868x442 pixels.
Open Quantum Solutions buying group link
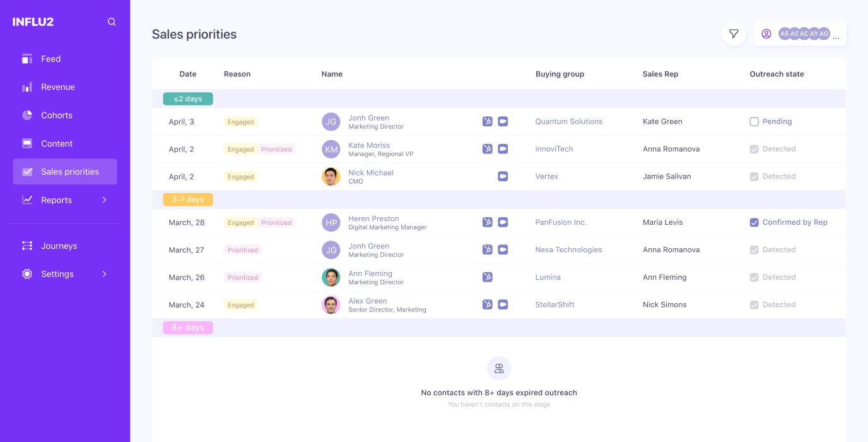click(x=568, y=122)
